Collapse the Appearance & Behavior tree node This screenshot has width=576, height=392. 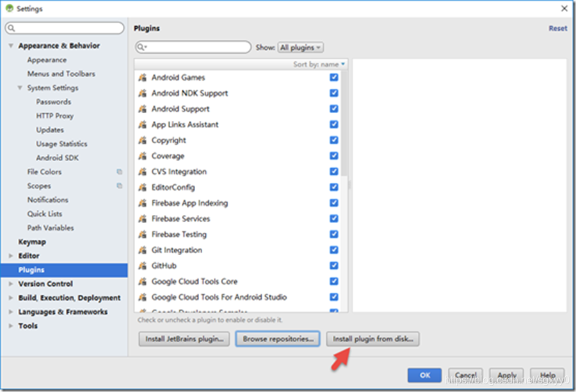(11, 46)
